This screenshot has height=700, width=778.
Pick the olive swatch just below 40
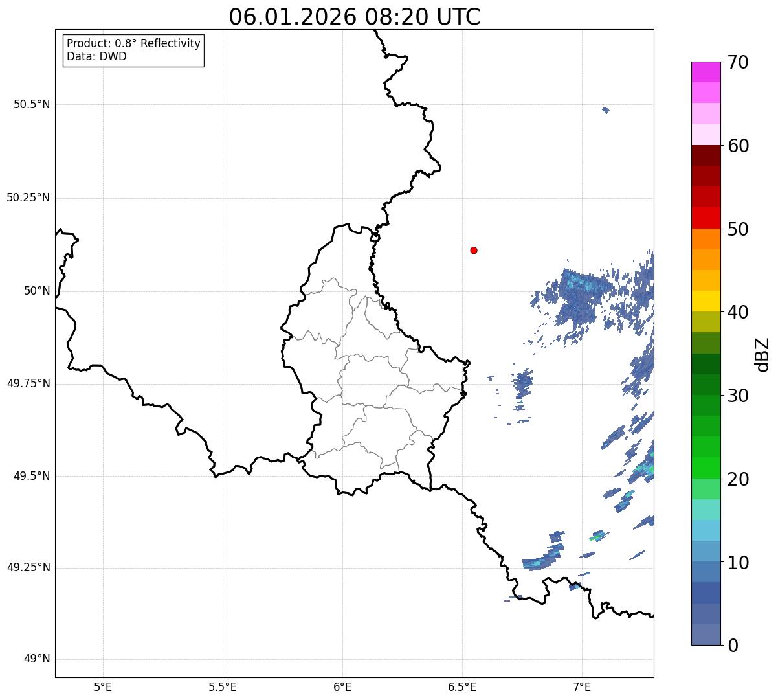[706, 322]
